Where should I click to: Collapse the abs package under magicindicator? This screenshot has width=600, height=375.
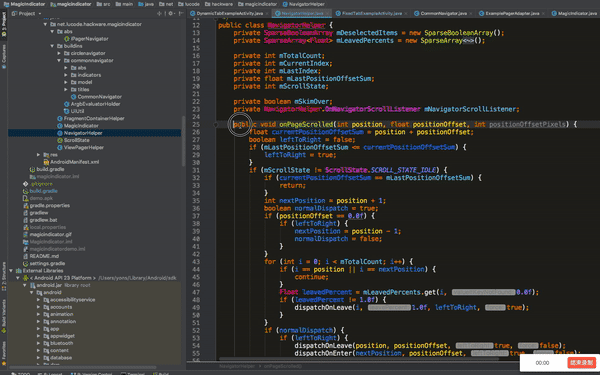pyautogui.click(x=52, y=31)
